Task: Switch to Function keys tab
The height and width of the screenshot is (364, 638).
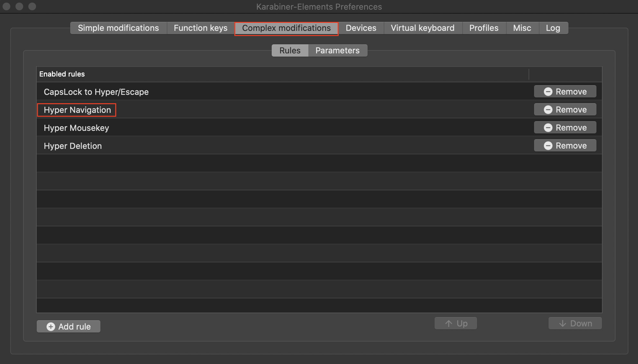Action: pyautogui.click(x=201, y=28)
